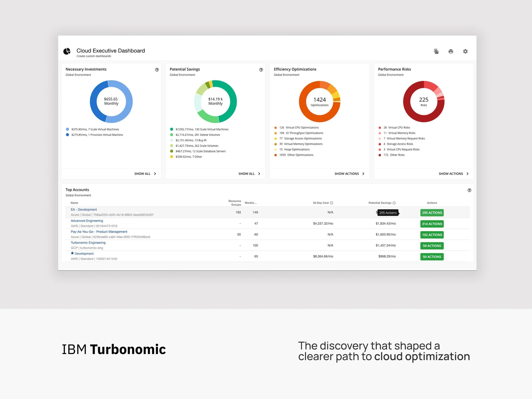
Task: Click info icon next to 30-Day Cost
Action: 331,203
